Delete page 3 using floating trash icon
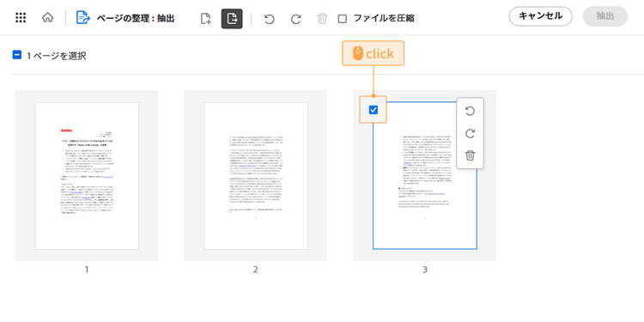Image resolution: width=644 pixels, height=322 pixels. 470,155
